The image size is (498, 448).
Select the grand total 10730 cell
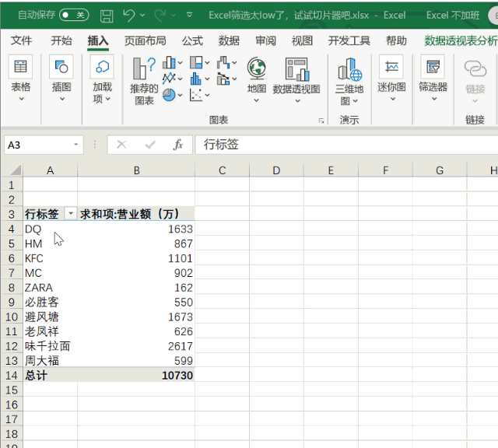[136, 376]
